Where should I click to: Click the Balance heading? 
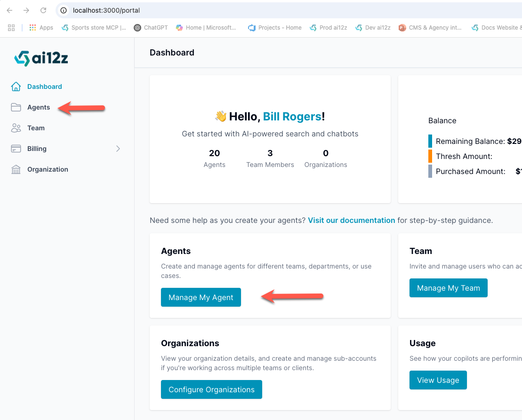click(442, 121)
